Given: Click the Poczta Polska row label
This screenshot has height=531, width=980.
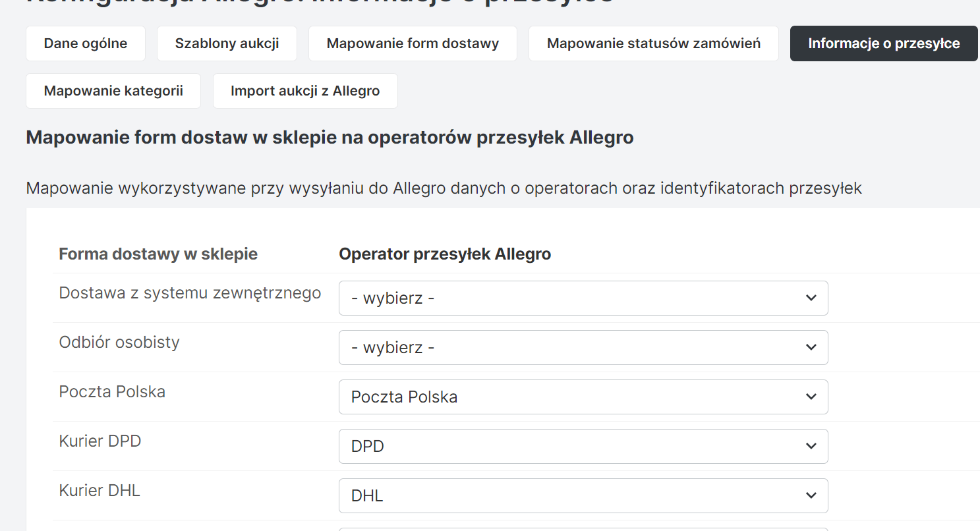Looking at the screenshot, I should click(x=112, y=392).
